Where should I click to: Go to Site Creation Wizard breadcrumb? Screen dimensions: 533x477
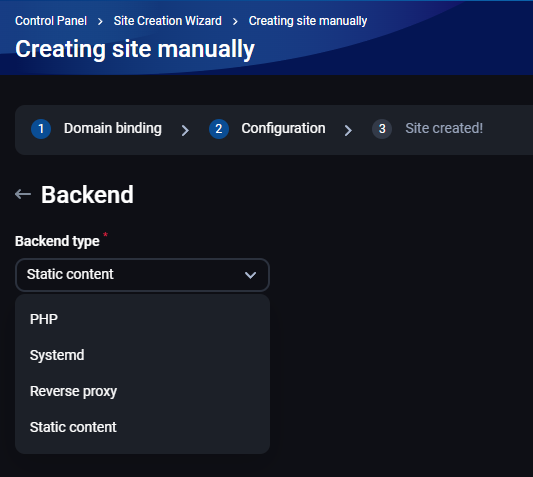(x=168, y=21)
